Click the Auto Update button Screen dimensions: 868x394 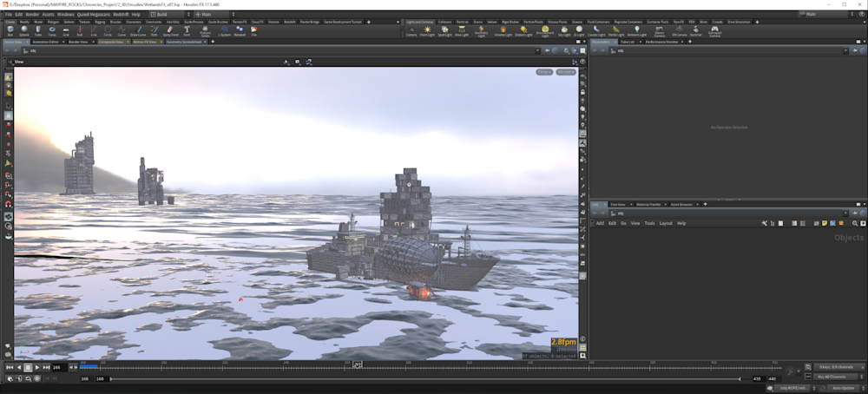pos(845,388)
